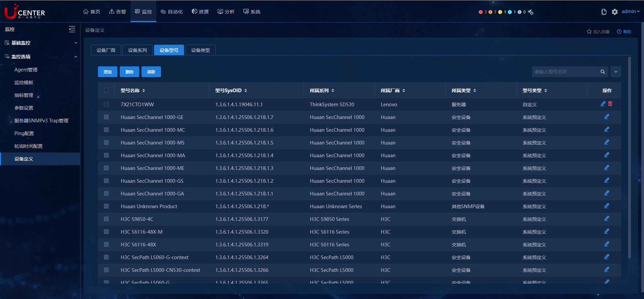The height and width of the screenshot is (299, 644).
Task: Edit the H3C S6116-48X-M row
Action: tap(607, 231)
